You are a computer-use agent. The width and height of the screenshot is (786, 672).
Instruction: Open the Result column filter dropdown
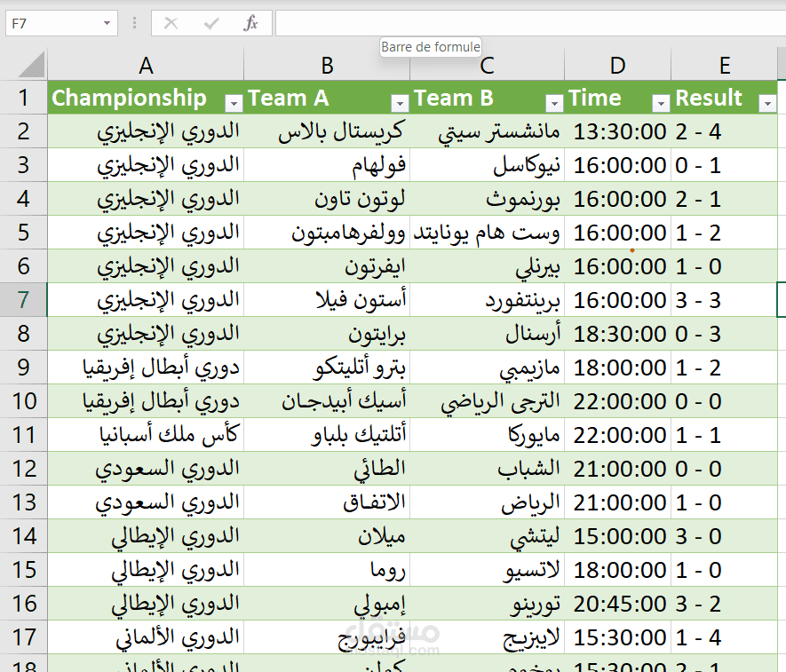coord(767,103)
